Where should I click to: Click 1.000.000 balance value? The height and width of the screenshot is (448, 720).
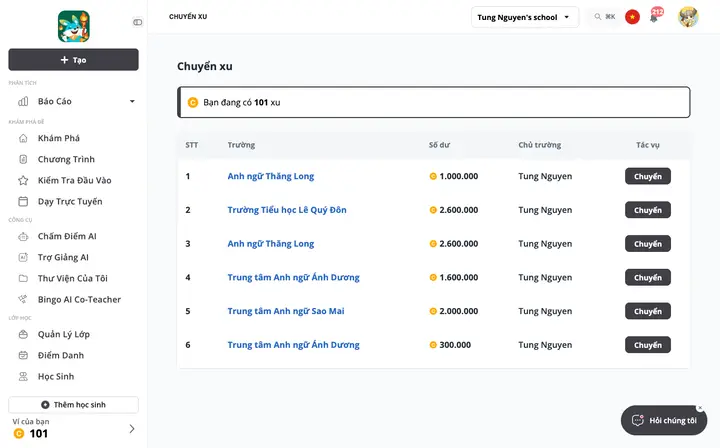click(x=458, y=176)
